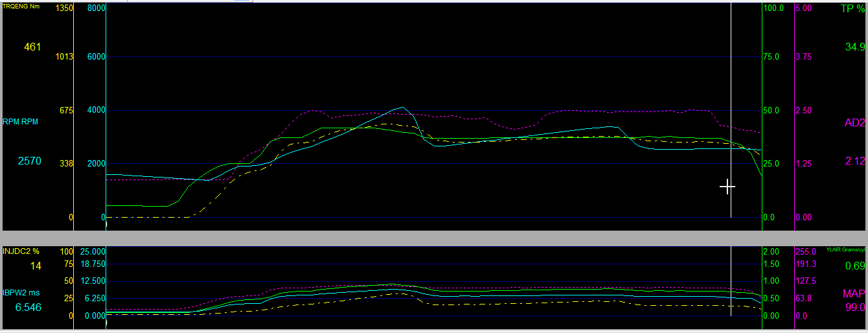Select the YLAIR Grams/cyl channel label
This screenshot has height=333, width=868.
pyautogui.click(x=845, y=250)
